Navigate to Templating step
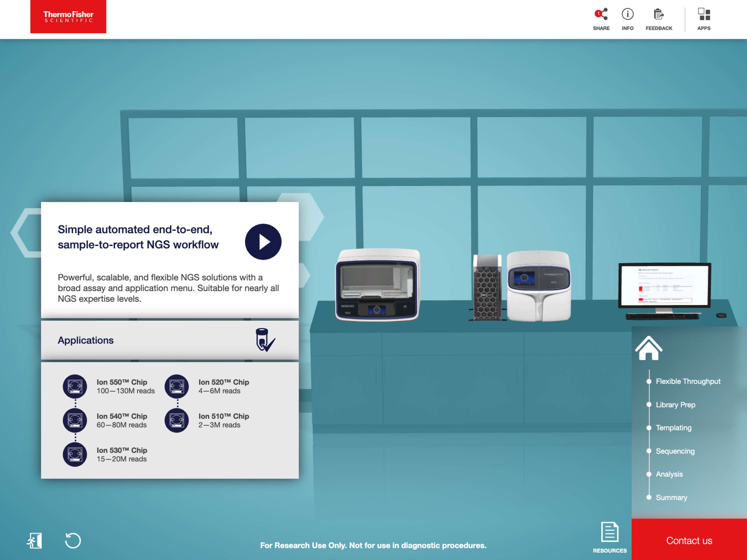This screenshot has width=747, height=560. click(673, 428)
